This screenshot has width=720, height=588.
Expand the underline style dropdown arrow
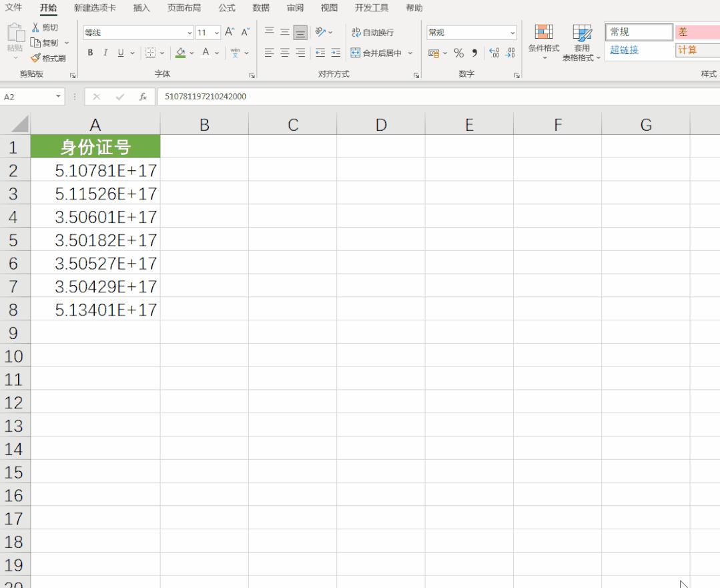tap(132, 53)
